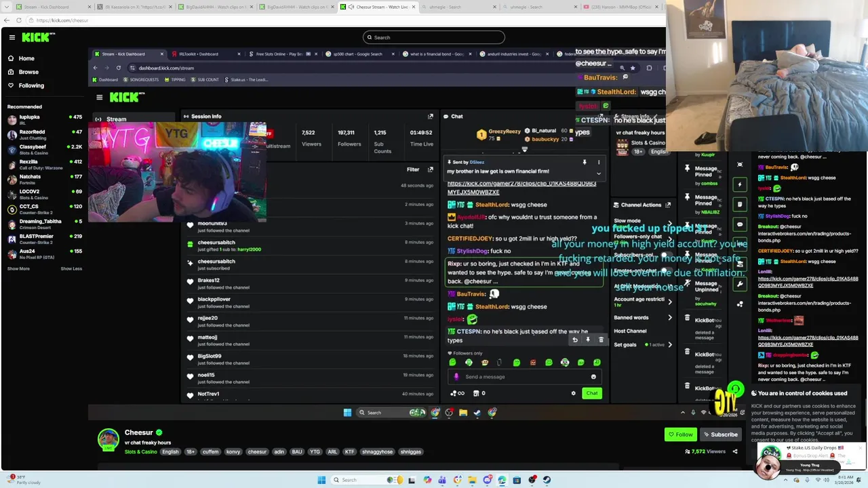Open notifications bell in the system tray
The image size is (868, 488).
click(x=859, y=480)
